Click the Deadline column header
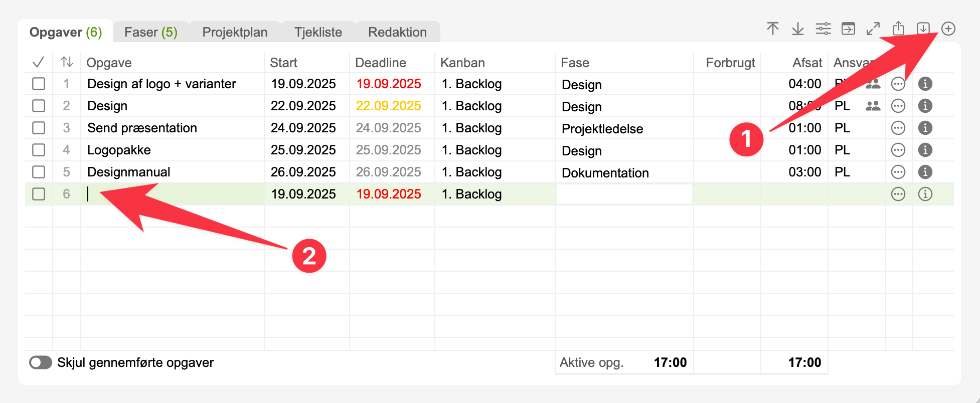 coord(381,63)
